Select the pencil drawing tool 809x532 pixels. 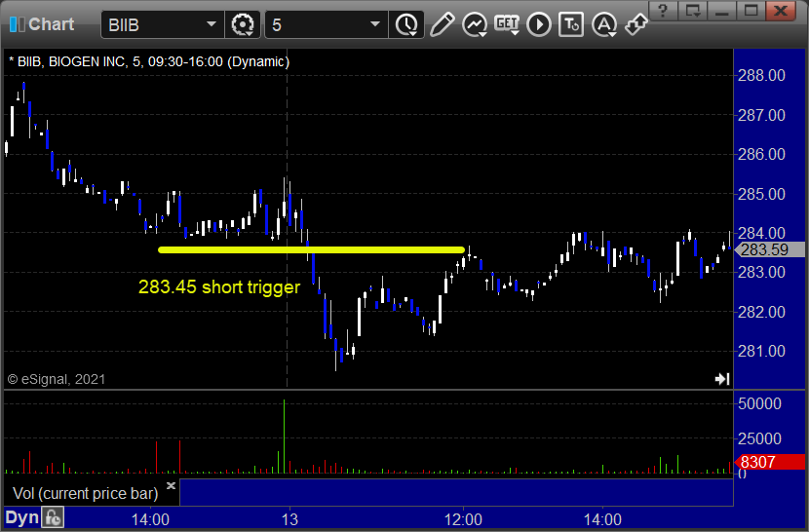[x=442, y=24]
